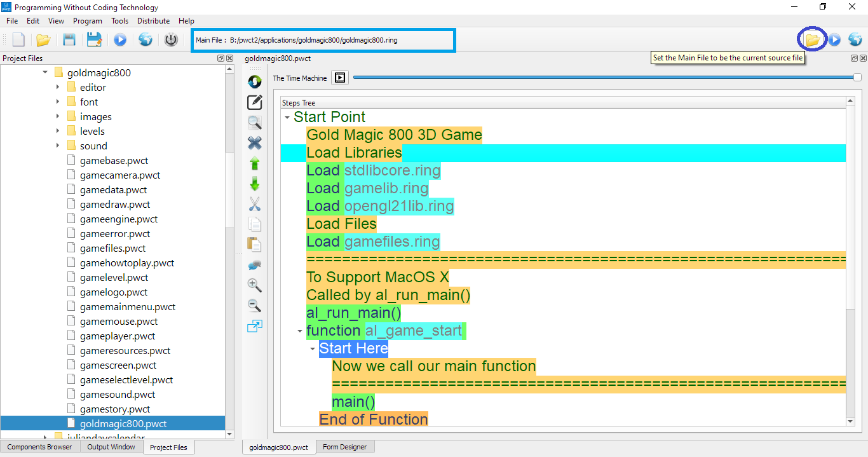
Task: Click the power button icon in toolbar
Action: pos(171,40)
